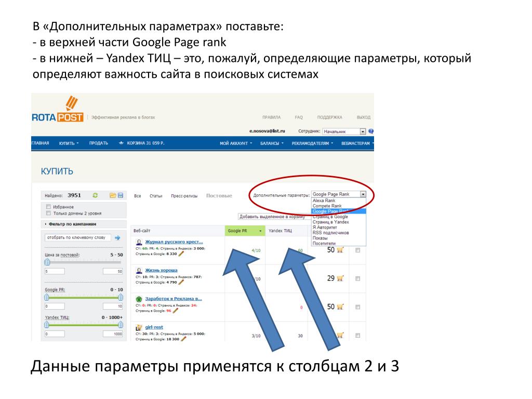Click the RotaPost logo
Image resolution: width=532 pixels, height=399 pixels.
(57, 110)
